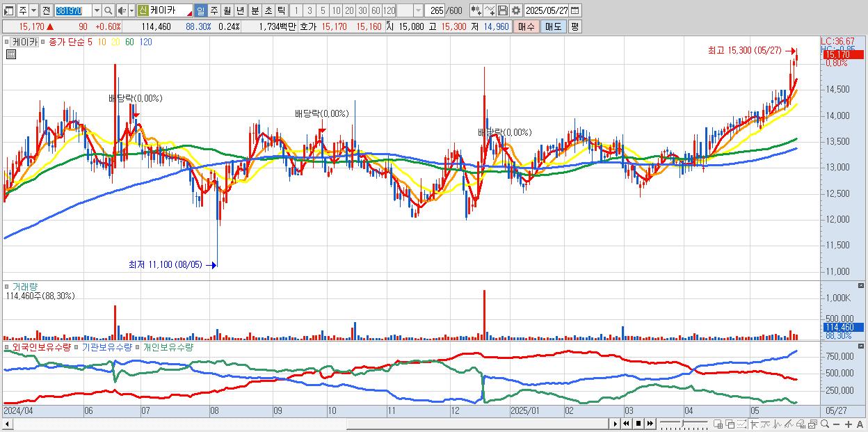
Task: Select the stock code input field 381970
Action: point(73,10)
